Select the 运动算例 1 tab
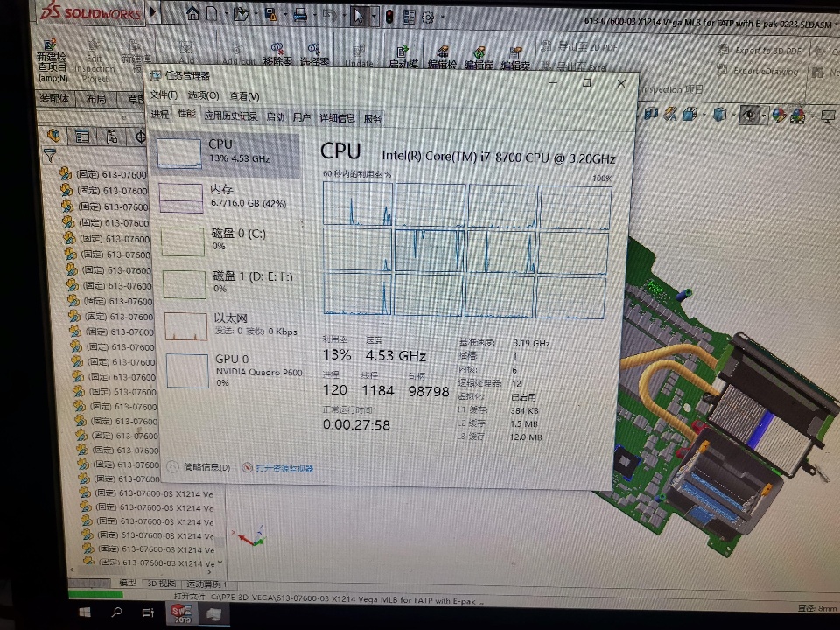The width and height of the screenshot is (840, 630). point(206,584)
